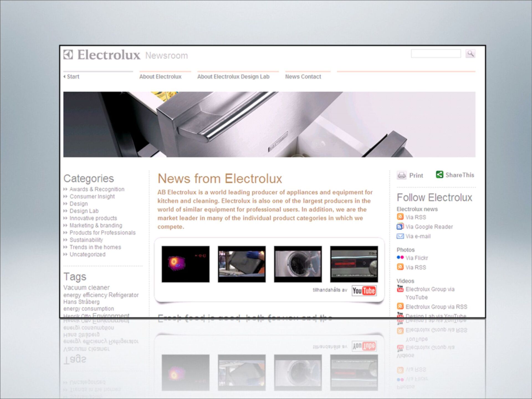Open the Marketing & branding category
The width and height of the screenshot is (532, 399).
[96, 225]
